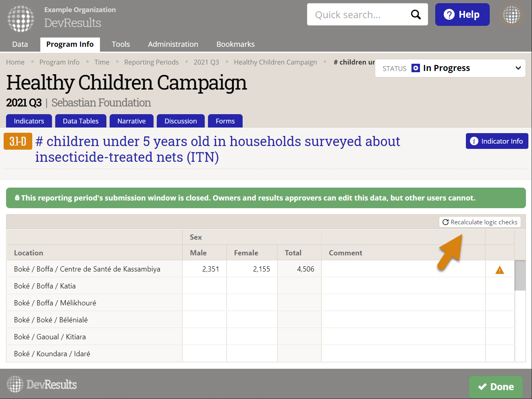The image size is (532, 399).
Task: Click location Boké / Boffa / Mélikhouré
Action: click(x=55, y=303)
